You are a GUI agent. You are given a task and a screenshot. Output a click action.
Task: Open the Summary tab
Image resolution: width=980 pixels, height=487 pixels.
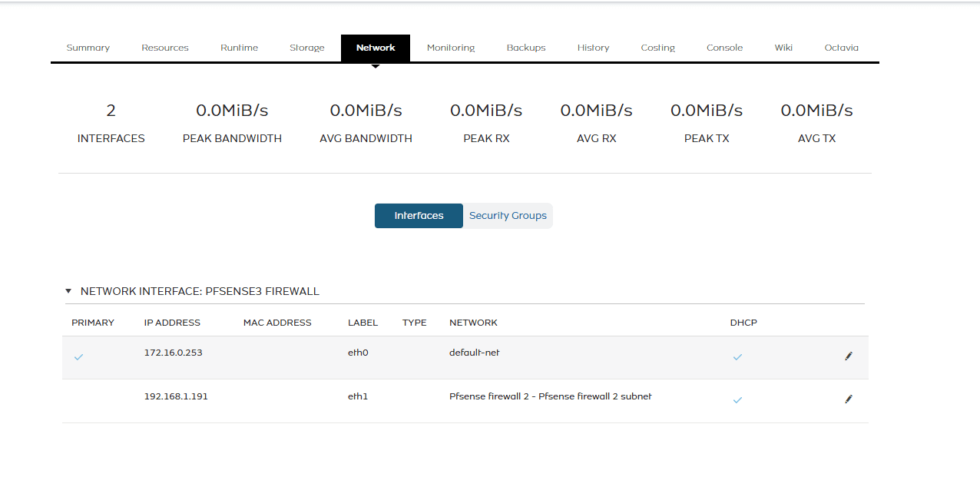(x=88, y=48)
